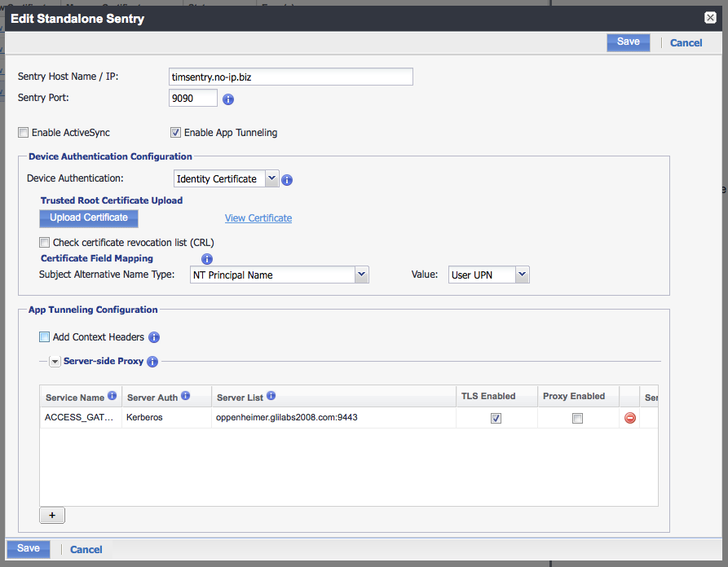Image resolution: width=728 pixels, height=567 pixels.
Task: Open the Identity Certificate authentication dropdown
Action: pyautogui.click(x=227, y=179)
